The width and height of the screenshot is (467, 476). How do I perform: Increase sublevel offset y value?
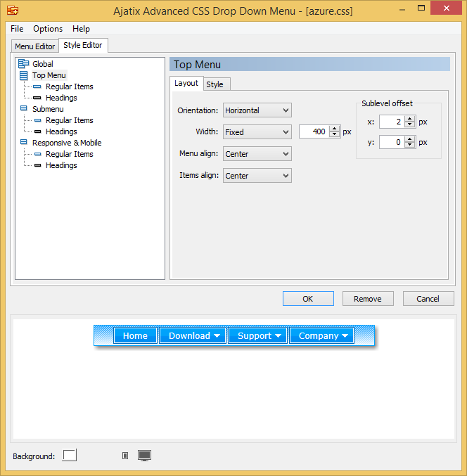coord(410,139)
